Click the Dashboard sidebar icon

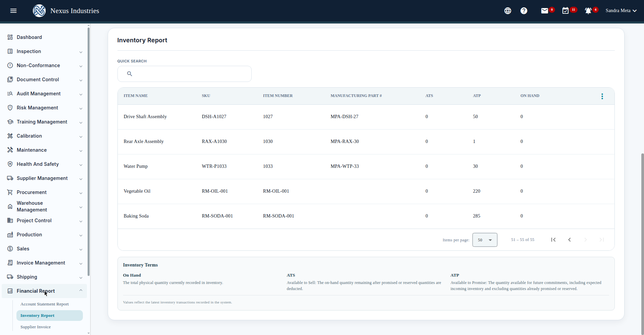(10, 37)
